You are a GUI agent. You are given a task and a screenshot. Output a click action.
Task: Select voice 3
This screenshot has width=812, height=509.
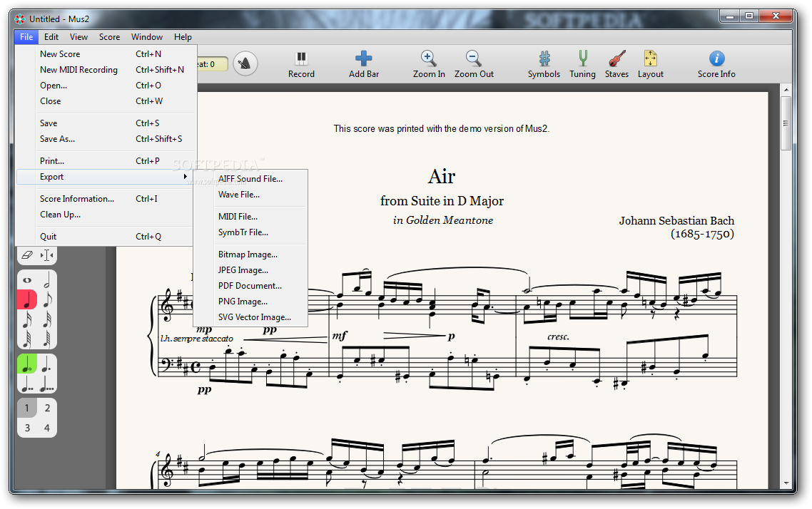[27, 428]
